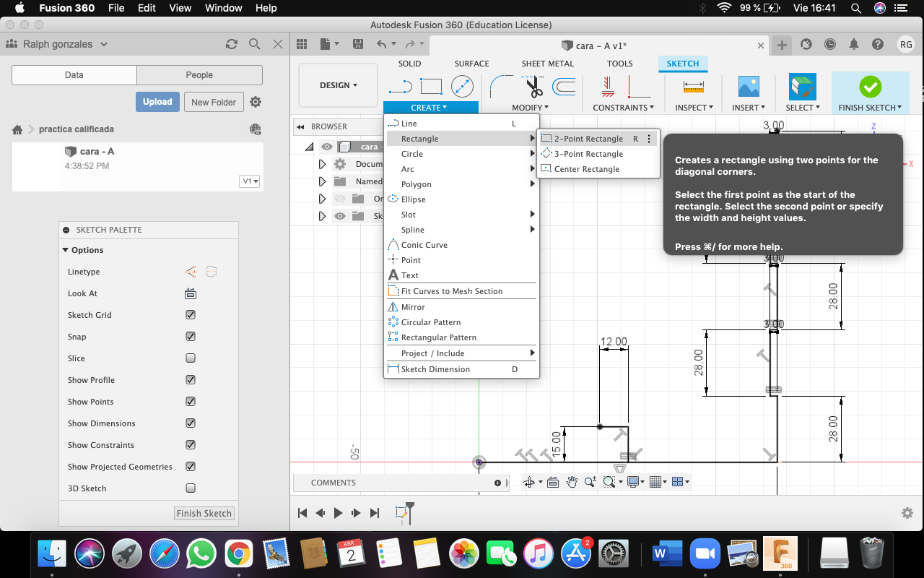Switch to the People tab
Screen dimensions: 924x578
(199, 75)
